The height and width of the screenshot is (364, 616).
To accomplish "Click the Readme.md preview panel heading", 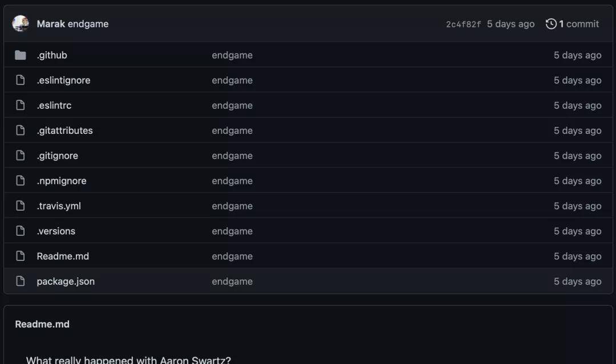I will (42, 324).
